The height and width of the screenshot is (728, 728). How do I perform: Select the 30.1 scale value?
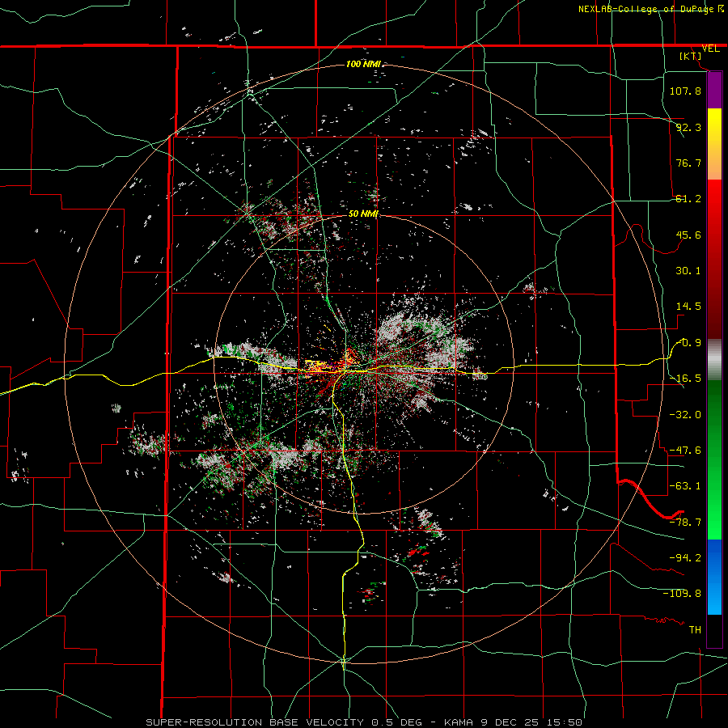[x=688, y=271]
